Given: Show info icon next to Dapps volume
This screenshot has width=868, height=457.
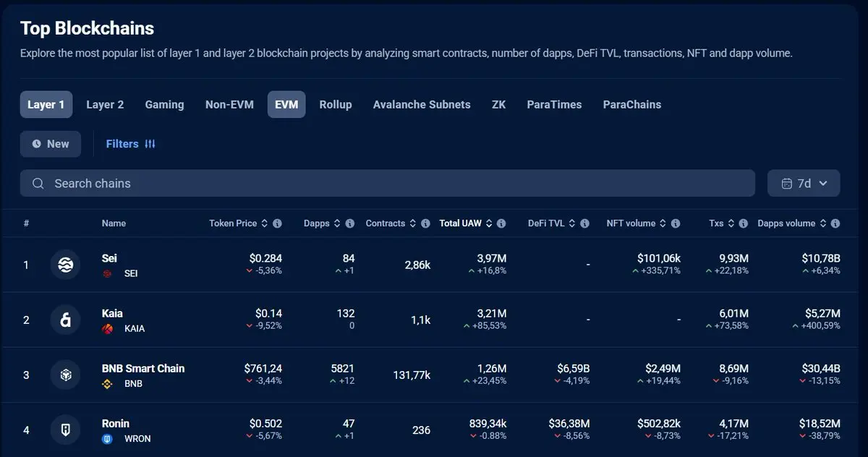Looking at the screenshot, I should 835,223.
